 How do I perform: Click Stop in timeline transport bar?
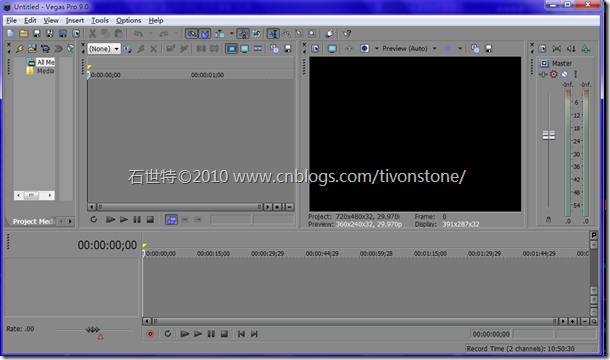224,334
